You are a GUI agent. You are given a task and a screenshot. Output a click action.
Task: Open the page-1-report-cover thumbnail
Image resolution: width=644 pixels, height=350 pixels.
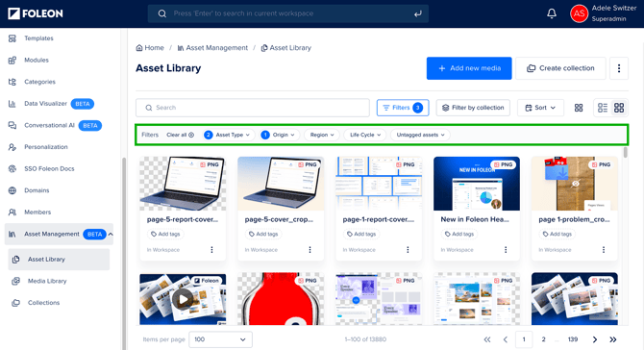(379, 184)
